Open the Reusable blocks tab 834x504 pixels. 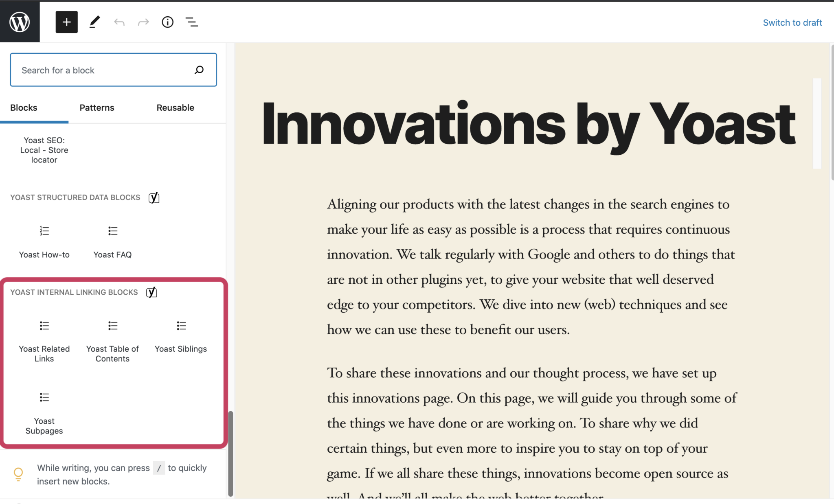[x=175, y=107]
